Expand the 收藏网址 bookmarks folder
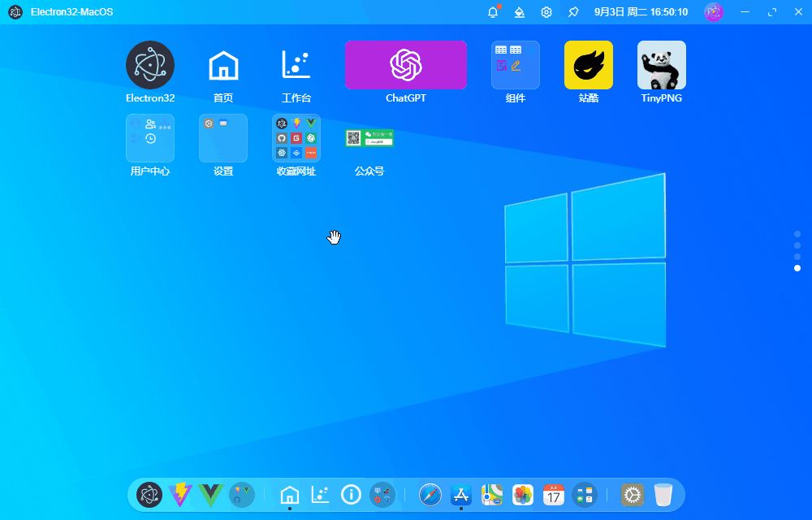This screenshot has height=520, width=812. tap(296, 138)
